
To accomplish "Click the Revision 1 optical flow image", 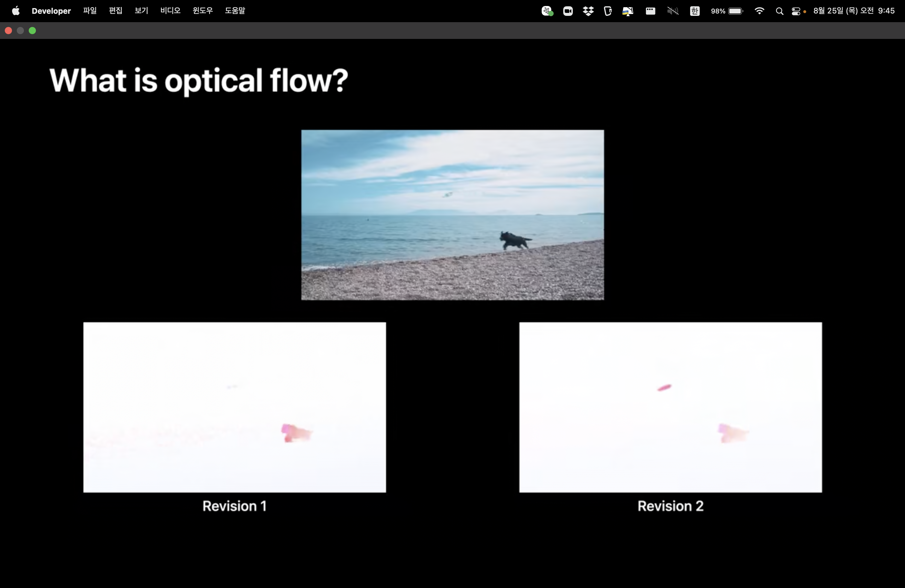I will pyautogui.click(x=234, y=407).
